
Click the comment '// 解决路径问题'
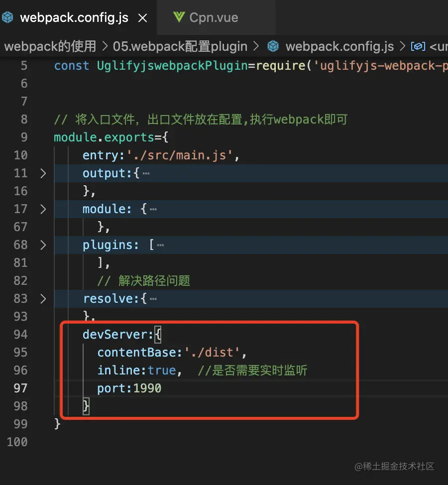[143, 281]
